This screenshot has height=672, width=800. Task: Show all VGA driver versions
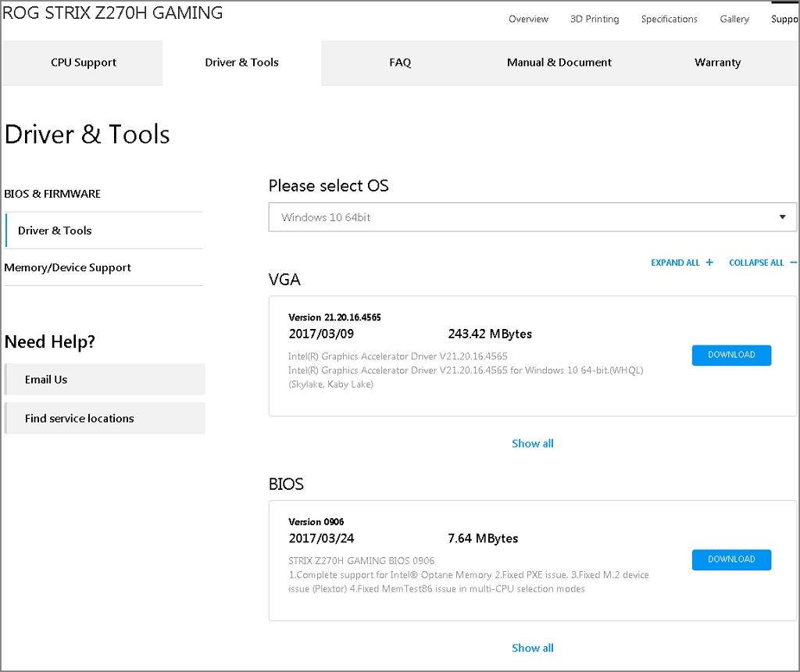pyautogui.click(x=532, y=443)
